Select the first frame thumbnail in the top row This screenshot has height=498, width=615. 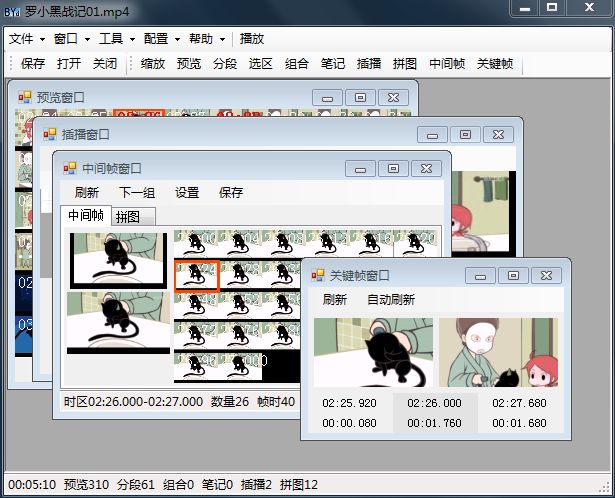pyautogui.click(x=196, y=243)
